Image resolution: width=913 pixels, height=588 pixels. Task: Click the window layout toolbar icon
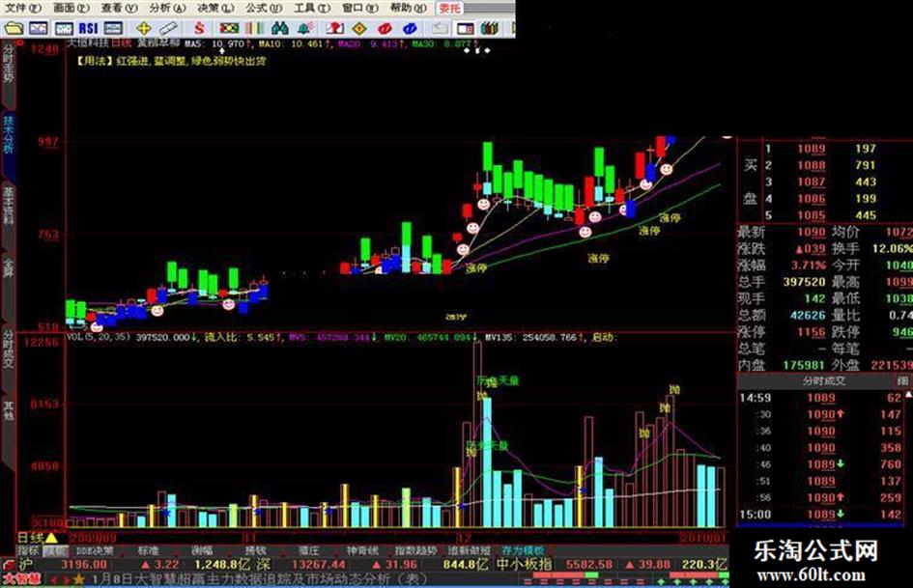coord(466,28)
